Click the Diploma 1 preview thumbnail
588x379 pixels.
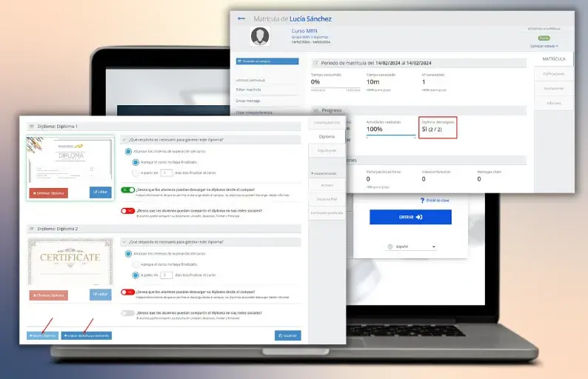coord(70,160)
